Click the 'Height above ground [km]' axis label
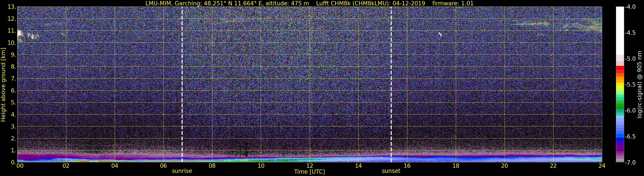Screen dimensions: 644x176 pos(3,85)
